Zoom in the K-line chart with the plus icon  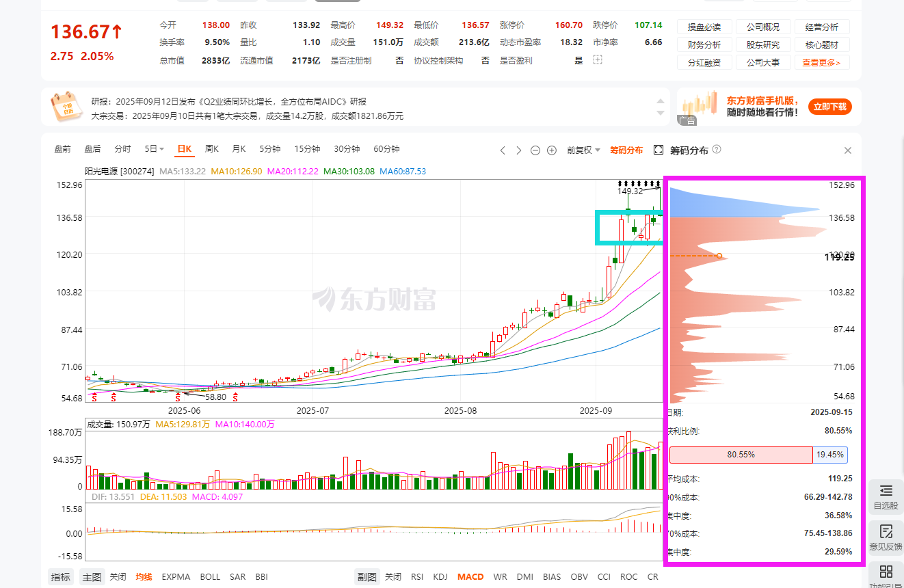click(x=552, y=150)
